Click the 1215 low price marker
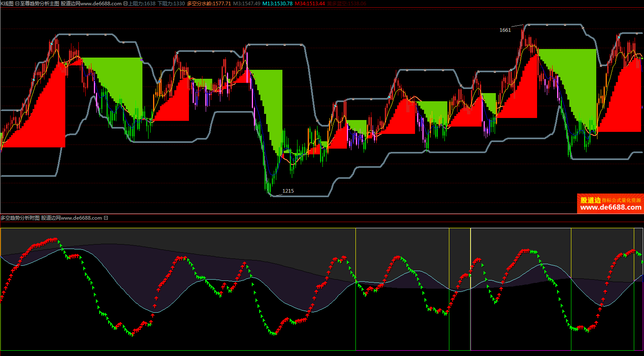644x356 pixels. click(x=288, y=191)
